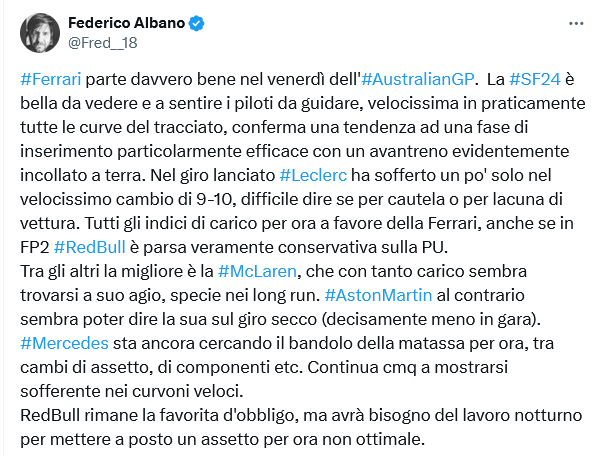Click the text 'velocissimo cambio di 9-10'
599x456 pixels.
(126, 199)
